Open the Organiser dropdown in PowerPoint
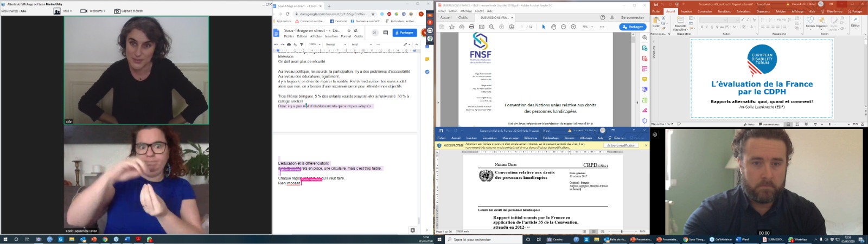868x244 pixels. click(821, 22)
